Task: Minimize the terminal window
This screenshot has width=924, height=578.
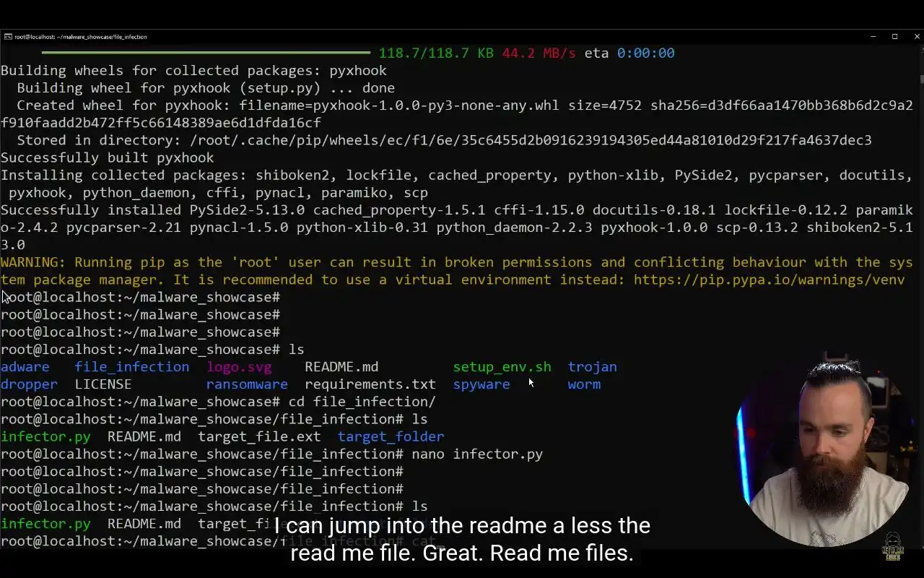Action: click(873, 36)
